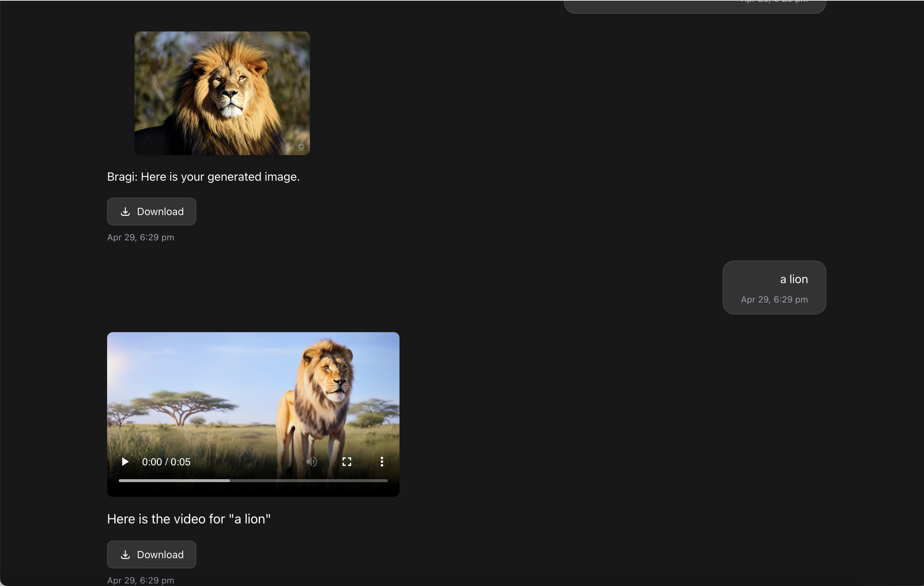Download the "a lion" video

(152, 555)
